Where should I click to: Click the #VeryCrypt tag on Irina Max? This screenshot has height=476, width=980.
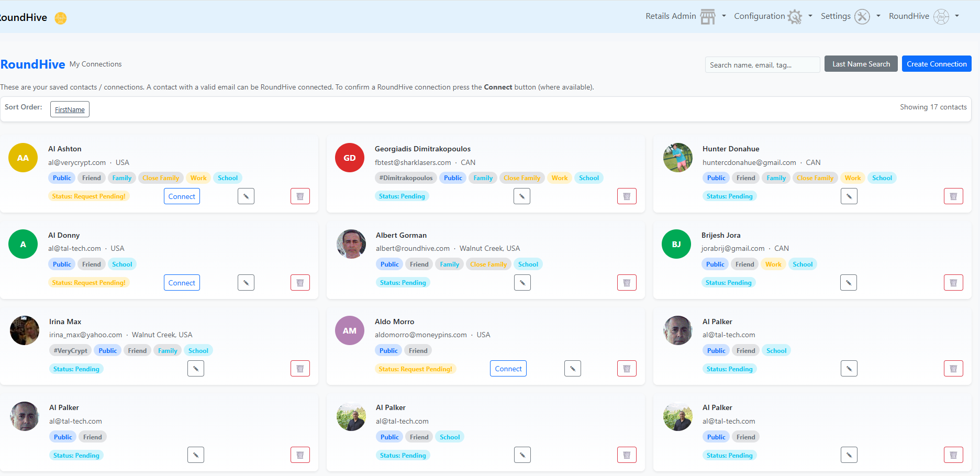(71, 351)
